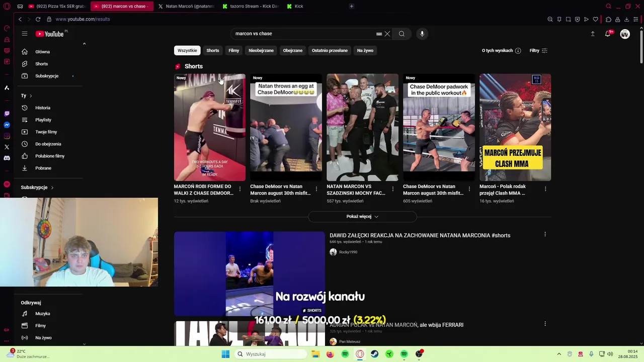Open 'Natan throws an egg' short thumbnail

[286, 127]
